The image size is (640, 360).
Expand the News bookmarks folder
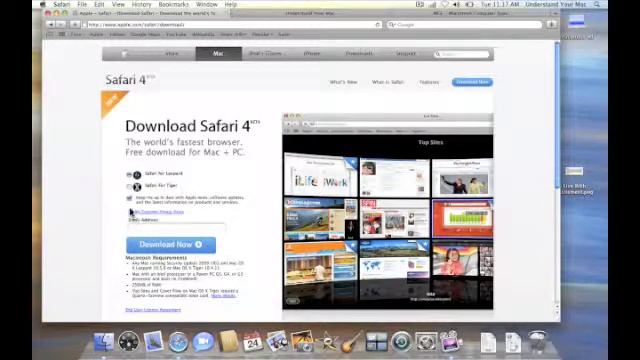pyautogui.click(x=233, y=35)
